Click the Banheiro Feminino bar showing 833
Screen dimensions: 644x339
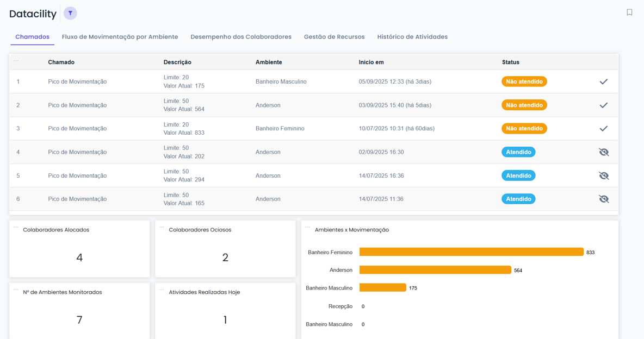[x=471, y=252]
